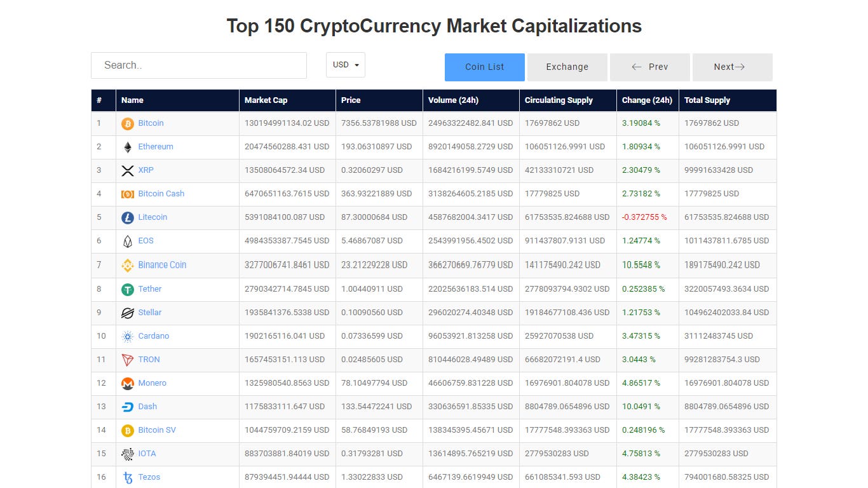Open the Bitcoin SV link
This screenshot has height=488, width=868.
point(157,430)
